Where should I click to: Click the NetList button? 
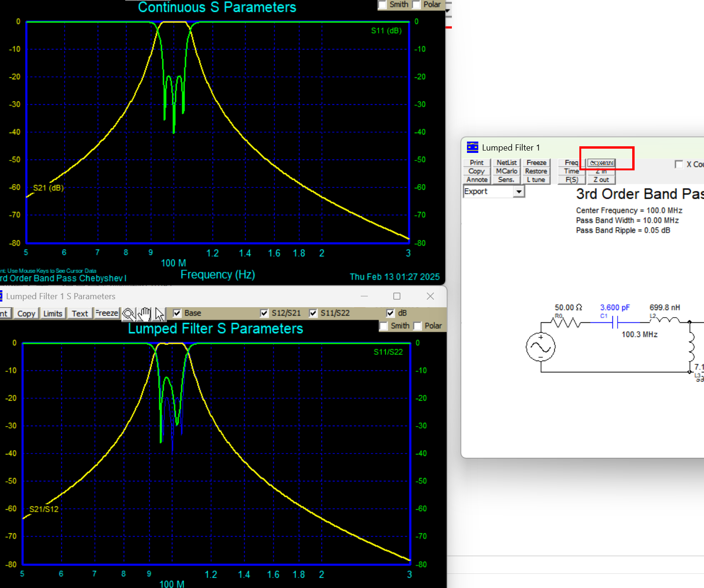click(506, 162)
